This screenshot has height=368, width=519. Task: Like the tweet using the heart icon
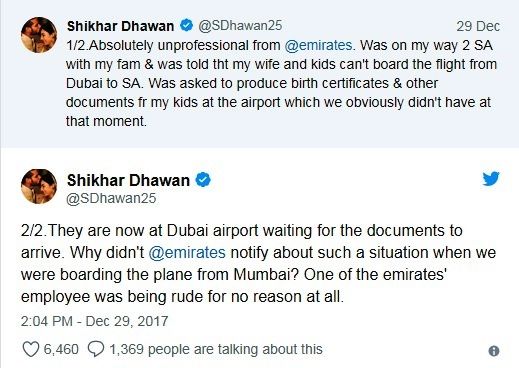30,349
